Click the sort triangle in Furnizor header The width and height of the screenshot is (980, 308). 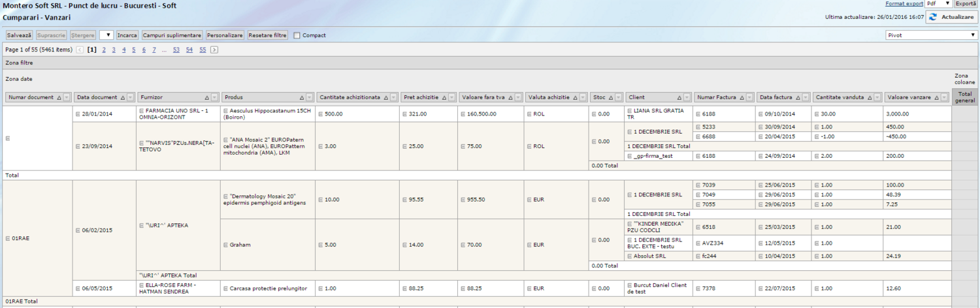[x=208, y=97]
